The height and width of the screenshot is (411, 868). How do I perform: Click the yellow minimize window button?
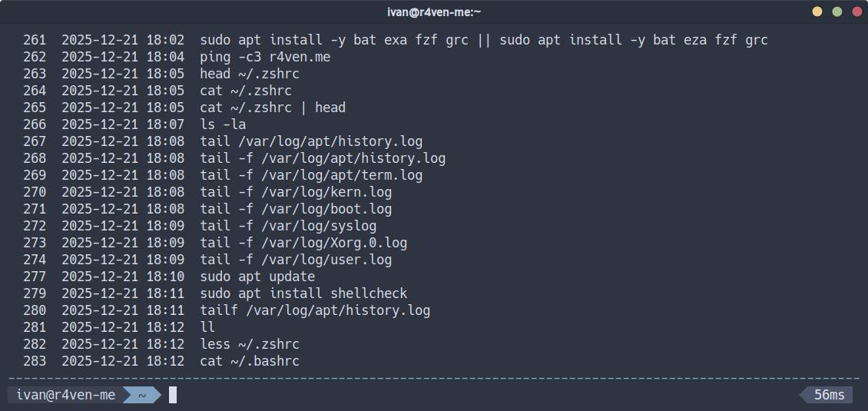point(817,12)
